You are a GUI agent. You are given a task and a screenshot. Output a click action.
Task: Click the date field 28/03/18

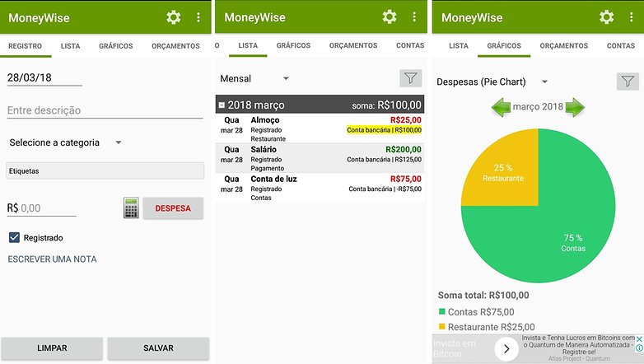[44, 77]
